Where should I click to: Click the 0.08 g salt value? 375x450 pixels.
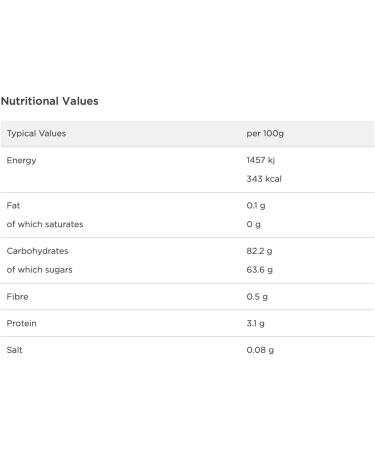tap(260, 350)
